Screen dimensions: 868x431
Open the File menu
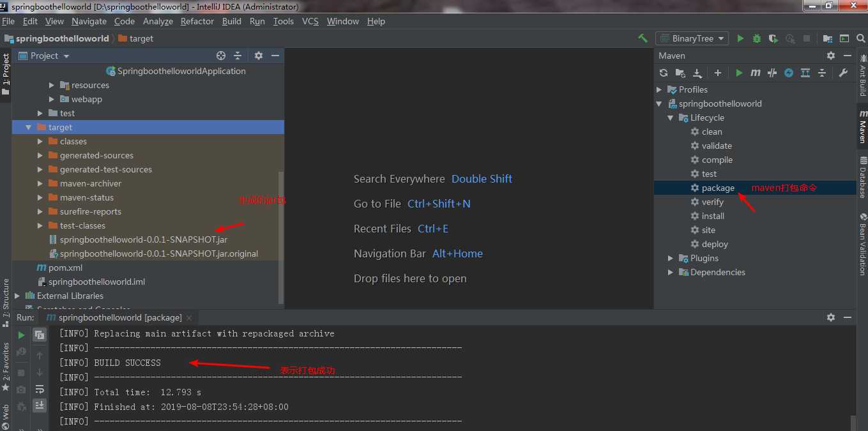coord(8,21)
